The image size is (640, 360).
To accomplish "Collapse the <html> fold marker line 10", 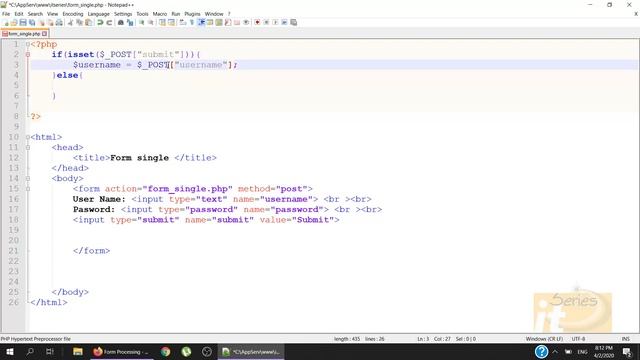I will point(28,137).
